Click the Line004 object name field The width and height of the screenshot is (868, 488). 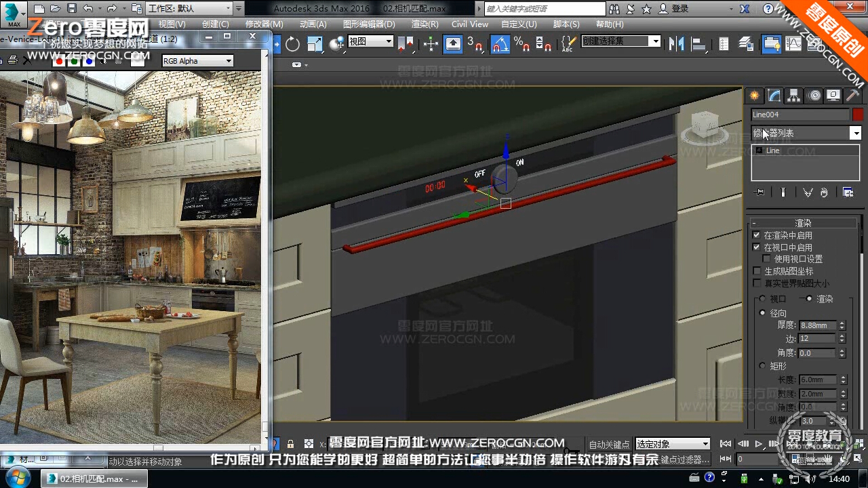tap(800, 115)
